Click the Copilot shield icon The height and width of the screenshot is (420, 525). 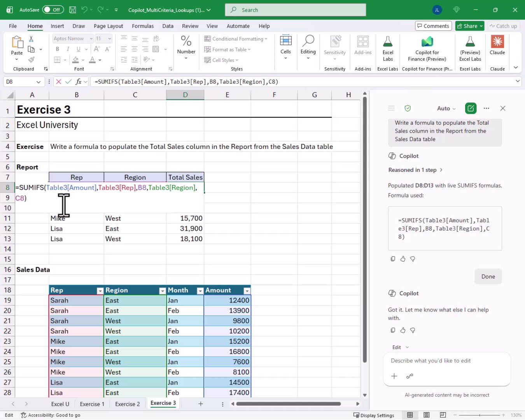coord(408,108)
